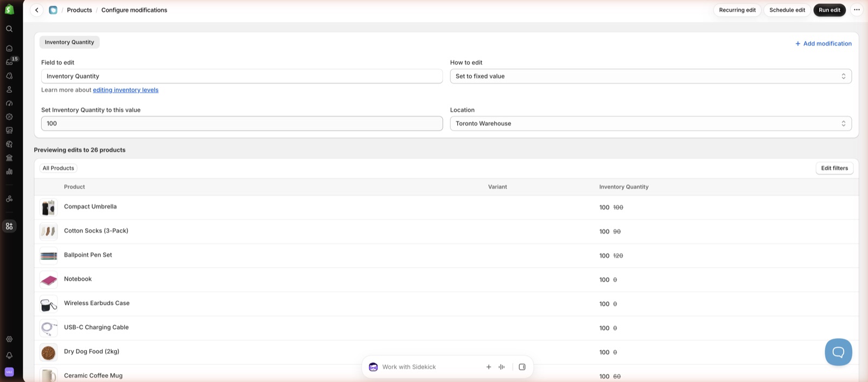Open Settings gear icon in sidebar
868x382 pixels.
click(9, 339)
